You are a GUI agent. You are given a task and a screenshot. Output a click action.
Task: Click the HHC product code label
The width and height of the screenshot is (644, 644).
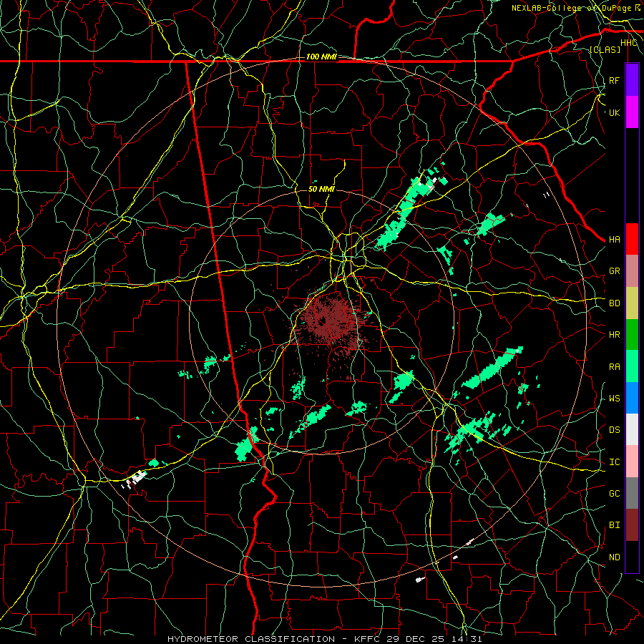tap(629, 43)
